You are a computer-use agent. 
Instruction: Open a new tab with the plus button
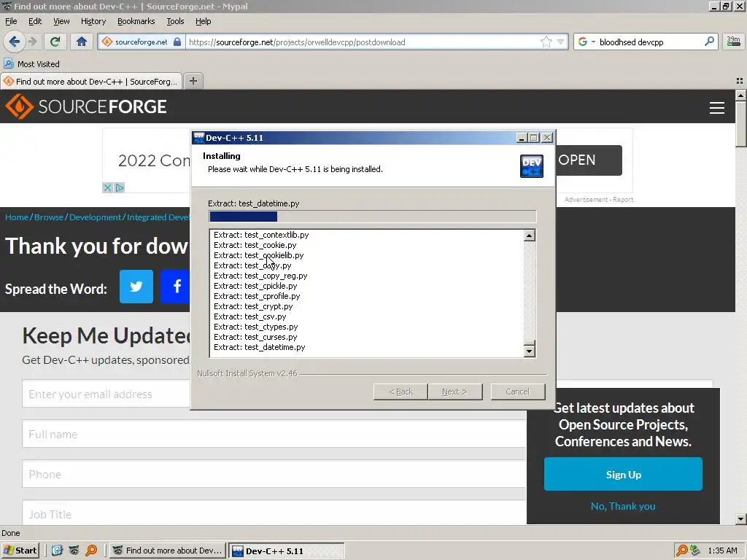(193, 81)
